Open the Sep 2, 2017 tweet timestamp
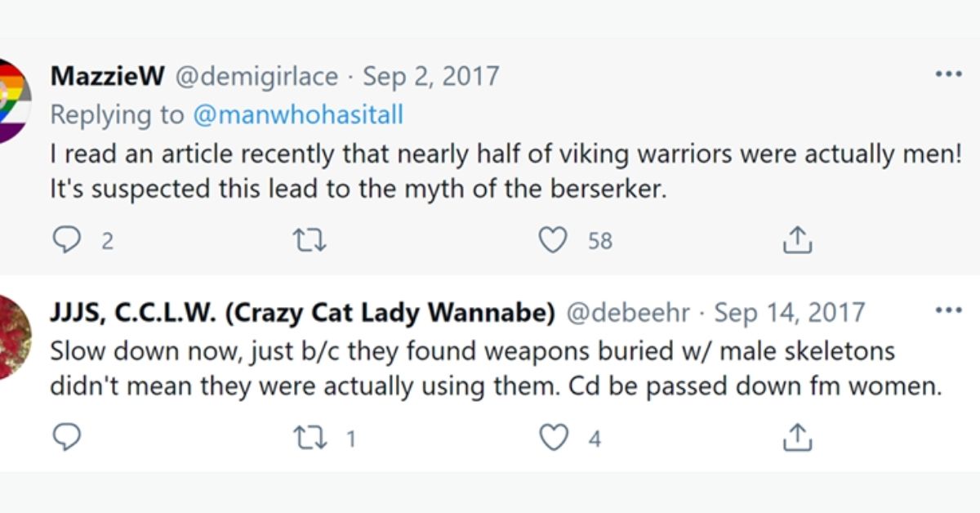Viewport: 980px width, 513px height. (430, 77)
